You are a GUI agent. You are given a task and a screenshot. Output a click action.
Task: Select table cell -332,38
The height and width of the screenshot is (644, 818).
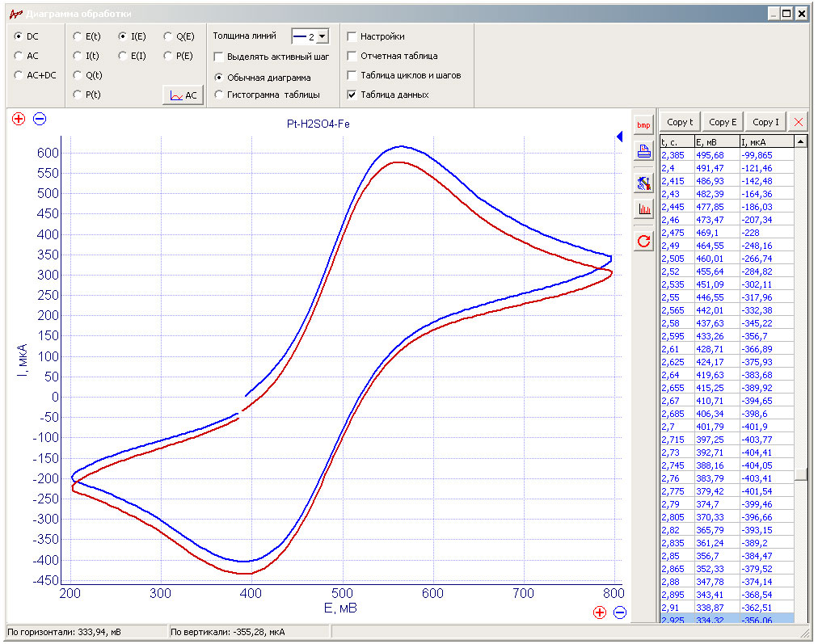tap(767, 310)
